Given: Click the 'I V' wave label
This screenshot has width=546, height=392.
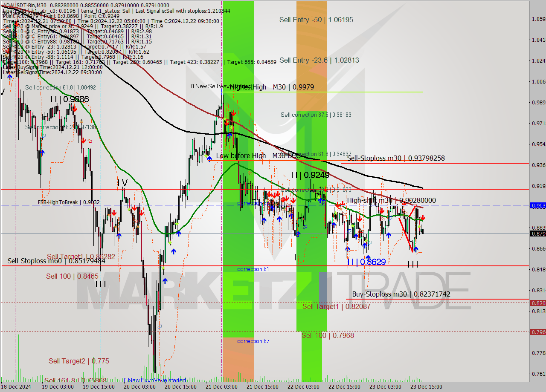Looking at the screenshot, I should (x=122, y=183).
